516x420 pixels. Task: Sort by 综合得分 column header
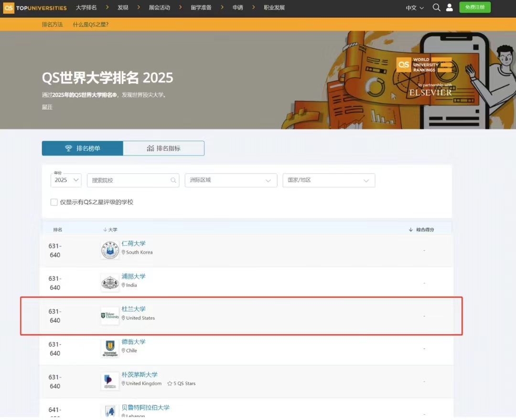pyautogui.click(x=421, y=230)
